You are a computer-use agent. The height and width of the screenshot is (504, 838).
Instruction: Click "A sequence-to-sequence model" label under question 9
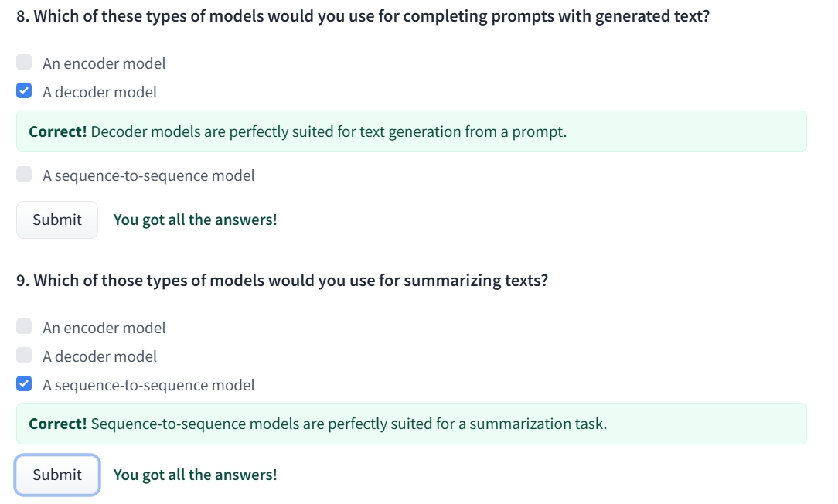148,385
